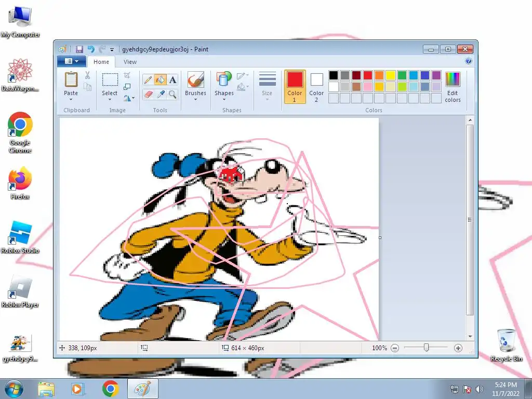Image resolution: width=532 pixels, height=399 pixels.
Task: Open Roblox Player desktop icon
Action: (20, 291)
